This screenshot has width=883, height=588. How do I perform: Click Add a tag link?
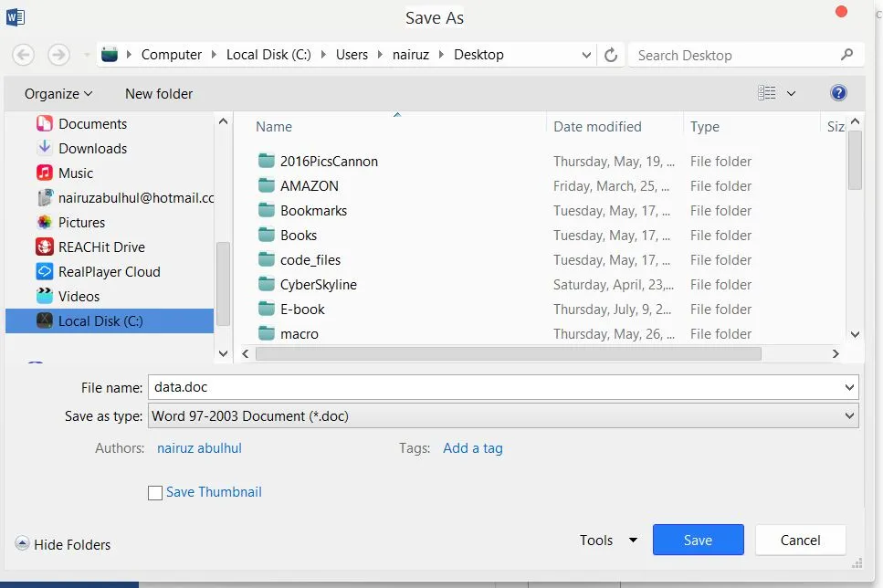click(x=473, y=448)
